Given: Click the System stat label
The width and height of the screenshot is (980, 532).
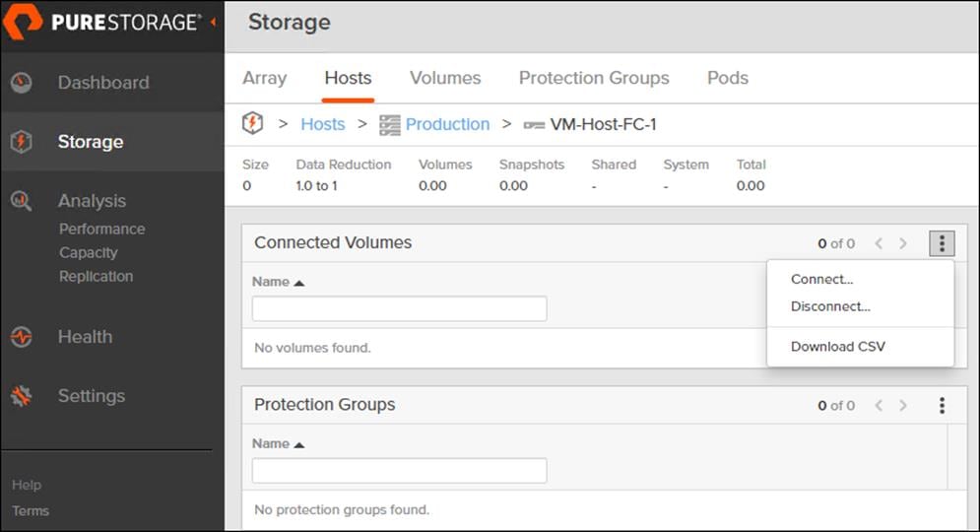Looking at the screenshot, I should [686, 165].
